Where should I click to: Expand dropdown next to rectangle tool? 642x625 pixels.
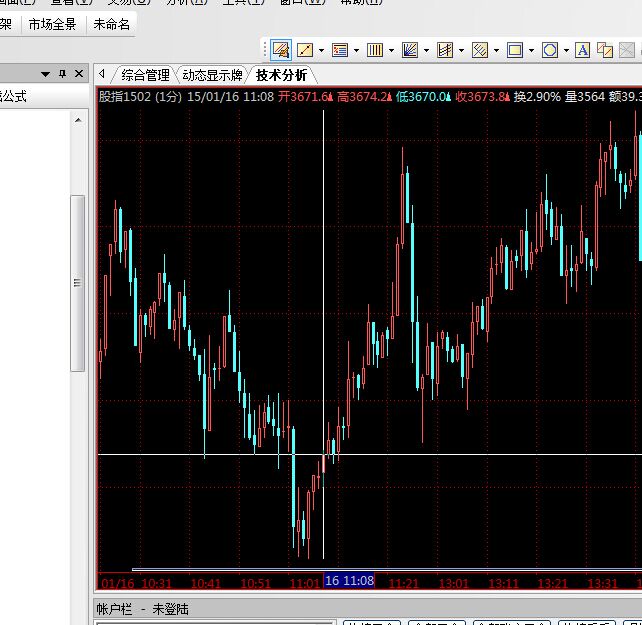point(530,50)
